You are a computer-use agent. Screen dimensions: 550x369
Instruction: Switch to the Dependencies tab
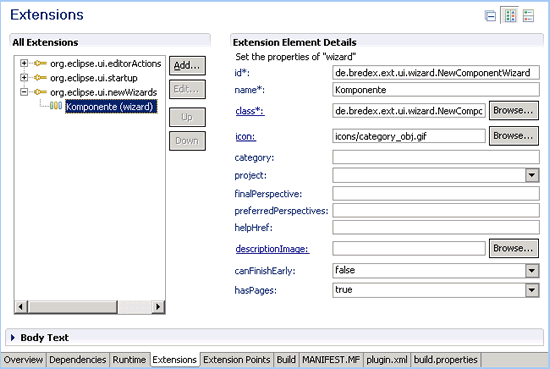coord(78,360)
